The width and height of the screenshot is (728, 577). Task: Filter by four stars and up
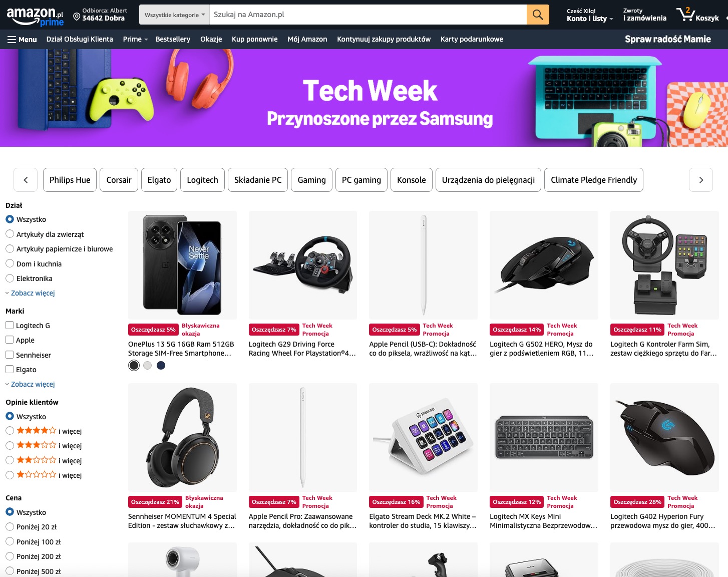(x=44, y=431)
